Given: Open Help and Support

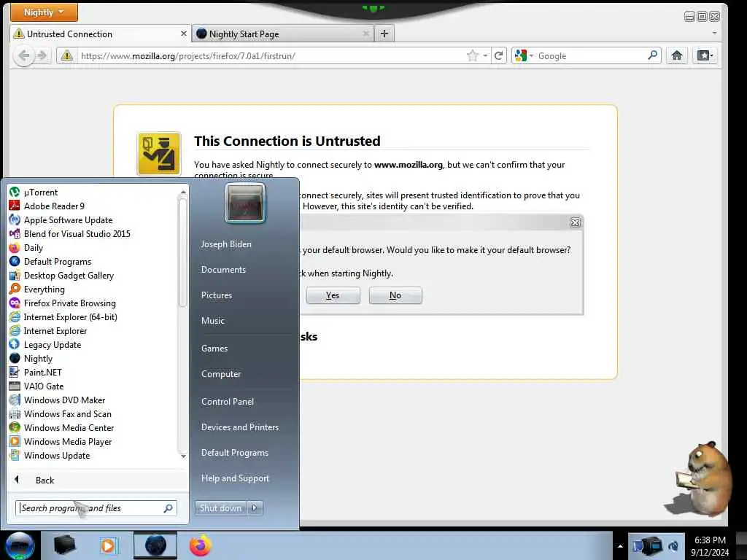Looking at the screenshot, I should tap(235, 478).
